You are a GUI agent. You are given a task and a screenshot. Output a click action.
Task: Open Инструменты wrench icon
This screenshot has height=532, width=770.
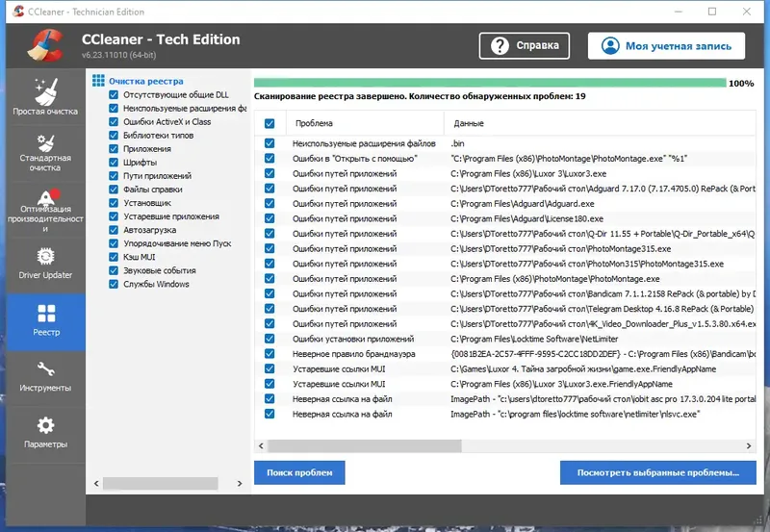45,369
